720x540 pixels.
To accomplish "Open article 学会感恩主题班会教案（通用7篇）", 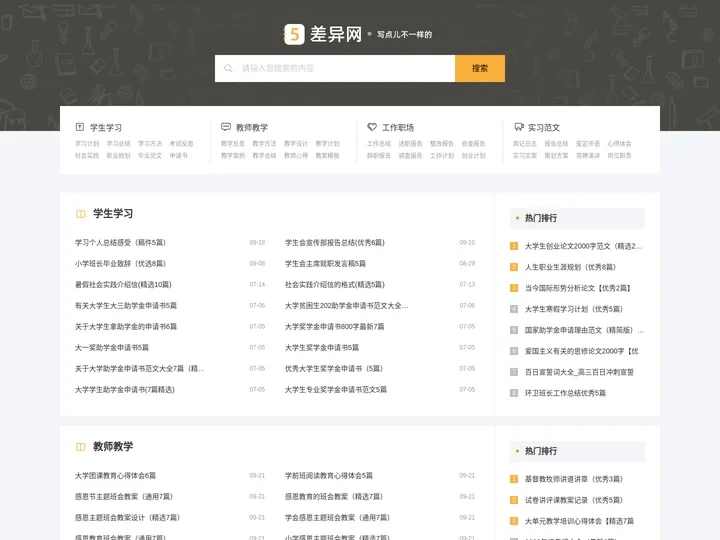I will click(x=338, y=518).
